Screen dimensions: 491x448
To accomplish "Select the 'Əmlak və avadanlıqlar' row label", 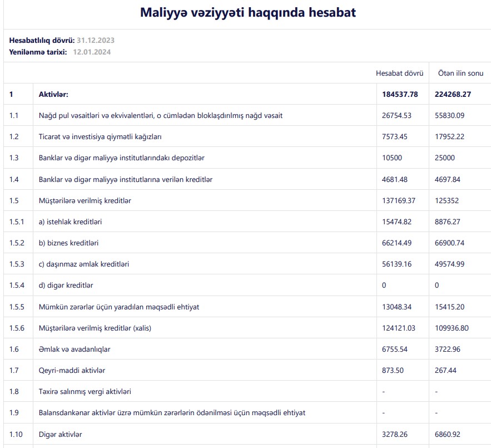I will point(75,349).
